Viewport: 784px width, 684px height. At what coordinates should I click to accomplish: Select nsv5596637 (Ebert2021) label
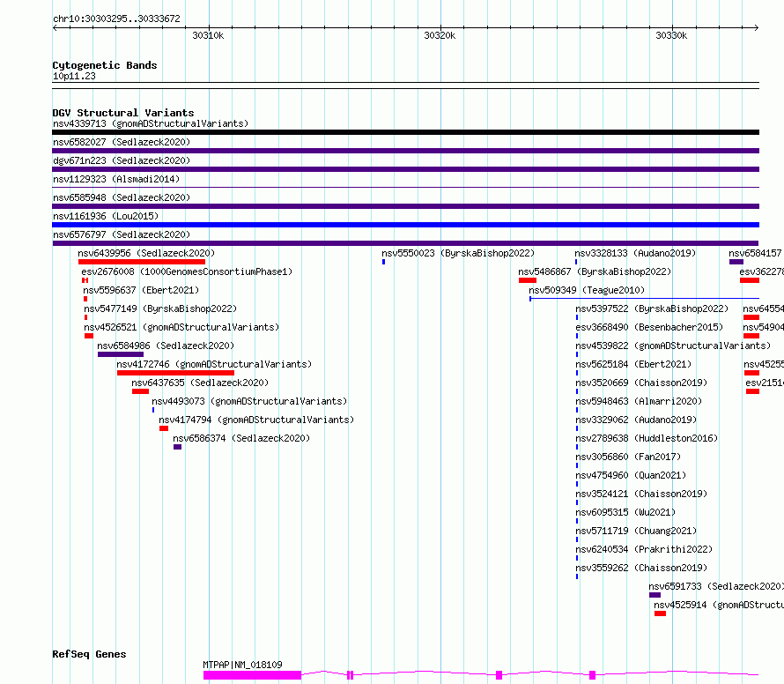point(141,290)
